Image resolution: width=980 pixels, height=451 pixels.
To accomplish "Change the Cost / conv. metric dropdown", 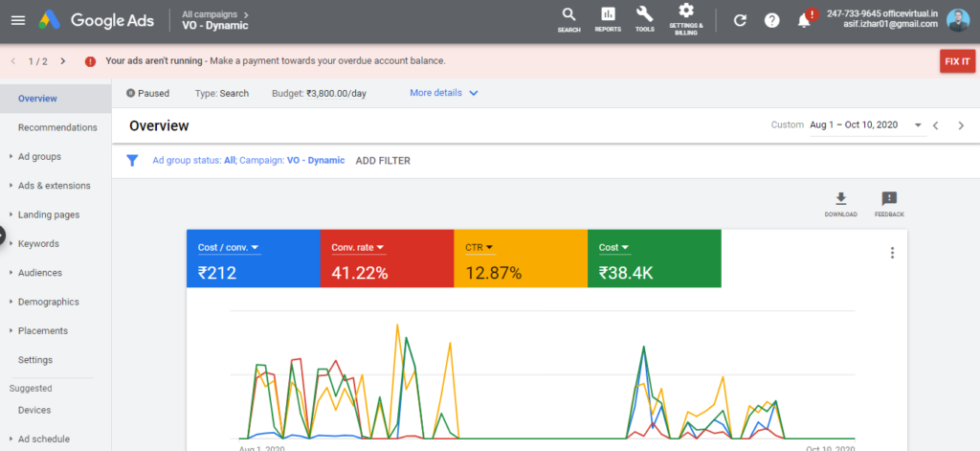I will coord(229,248).
